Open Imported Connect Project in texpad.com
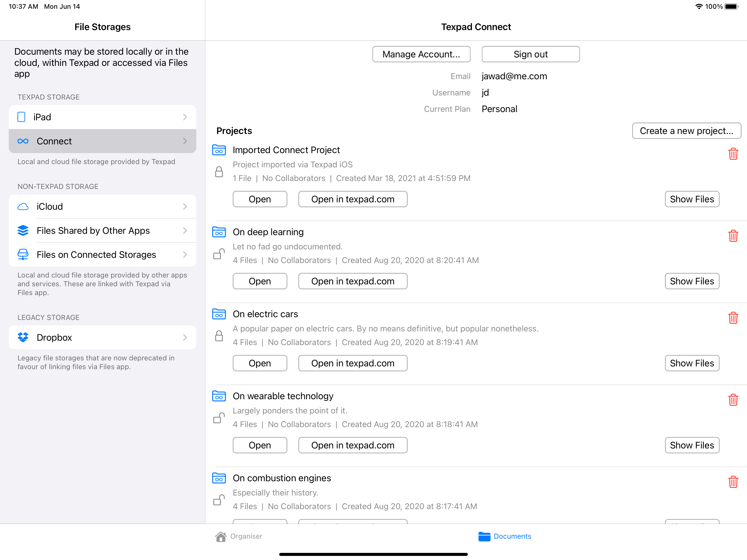 click(x=352, y=199)
